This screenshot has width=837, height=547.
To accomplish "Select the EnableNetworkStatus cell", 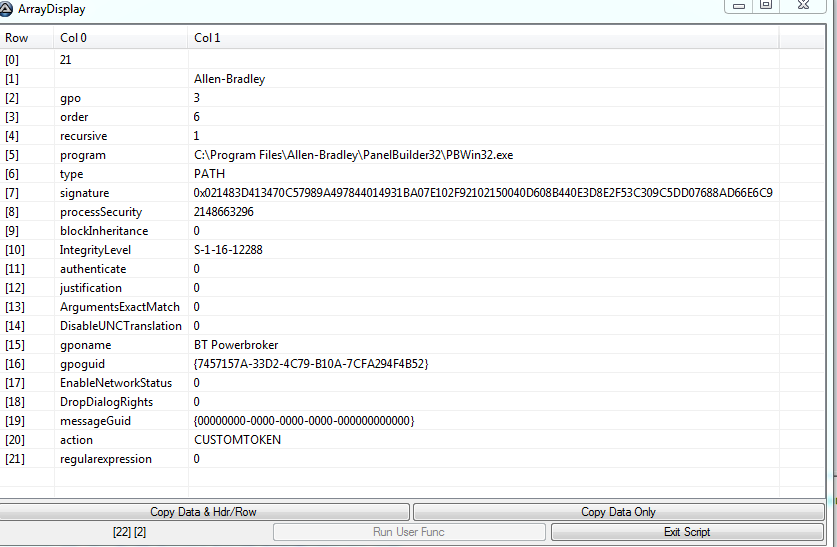I will click(x=116, y=383).
